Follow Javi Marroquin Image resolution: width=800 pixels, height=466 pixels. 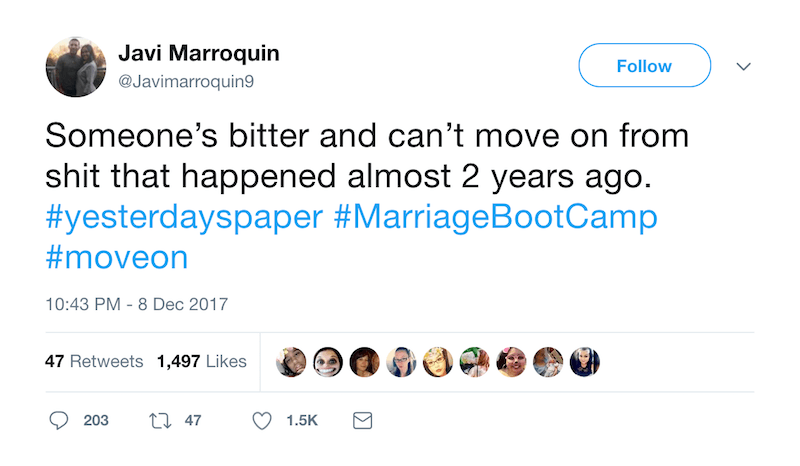pyautogui.click(x=644, y=66)
